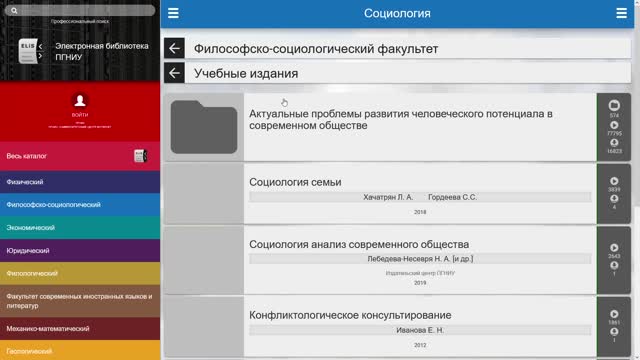Click the user login avatar icon
Screen dimensions: 640x360
80,100
